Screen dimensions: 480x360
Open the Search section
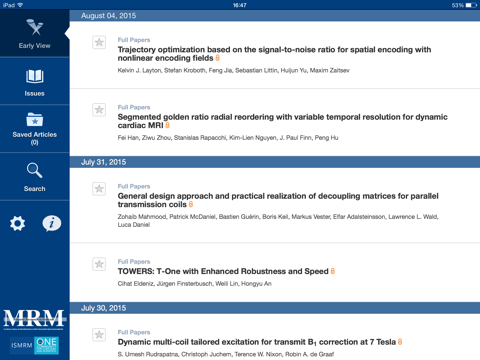35,177
